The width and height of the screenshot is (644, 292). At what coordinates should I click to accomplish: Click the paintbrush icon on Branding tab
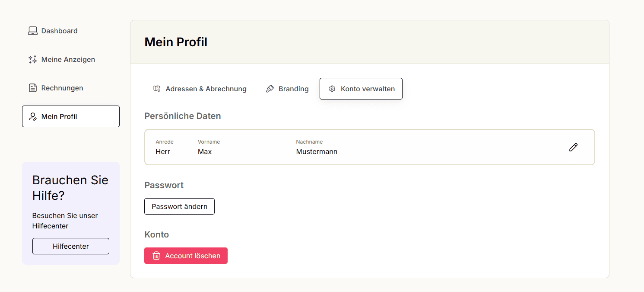270,89
